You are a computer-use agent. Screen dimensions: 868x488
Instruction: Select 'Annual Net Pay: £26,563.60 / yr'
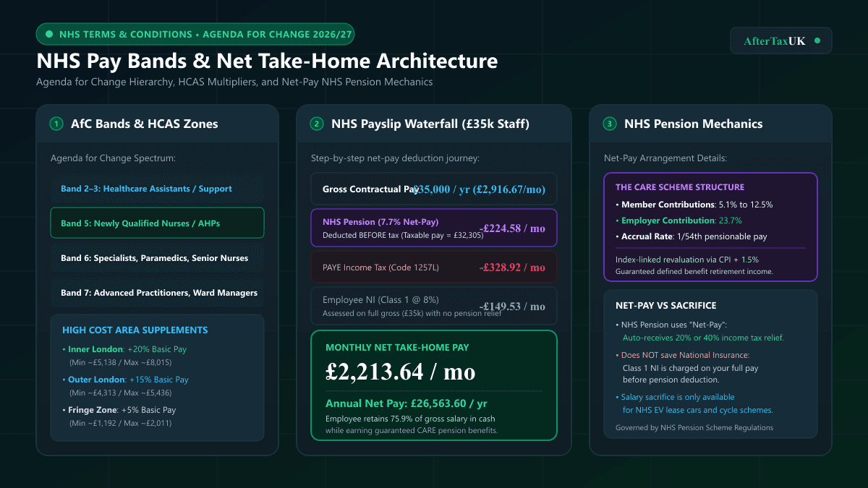click(x=406, y=403)
